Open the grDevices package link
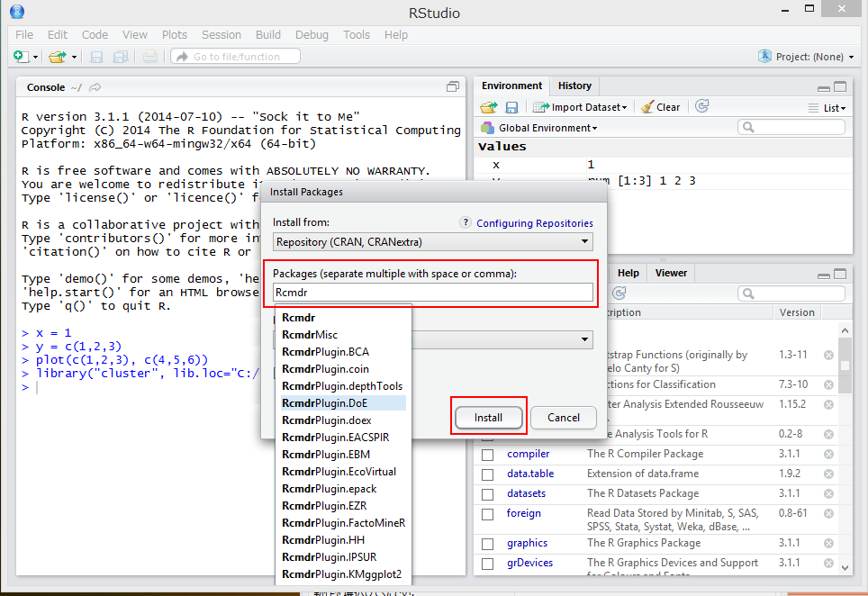Screen dimensions: 868x596 tap(529, 563)
